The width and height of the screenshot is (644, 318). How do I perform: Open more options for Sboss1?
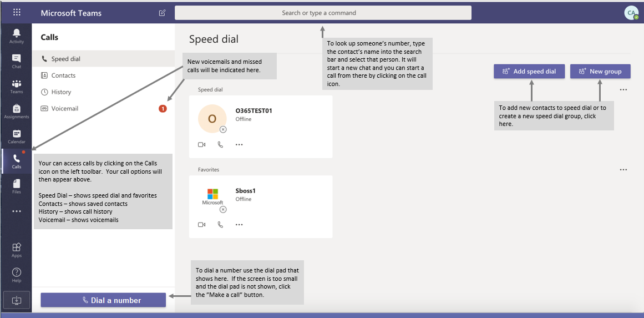(x=239, y=225)
